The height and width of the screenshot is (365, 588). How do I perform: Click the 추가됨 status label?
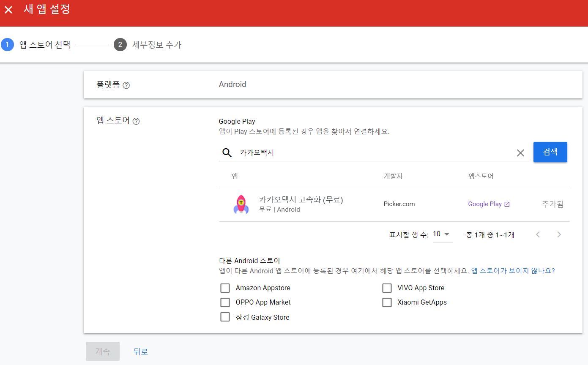553,204
